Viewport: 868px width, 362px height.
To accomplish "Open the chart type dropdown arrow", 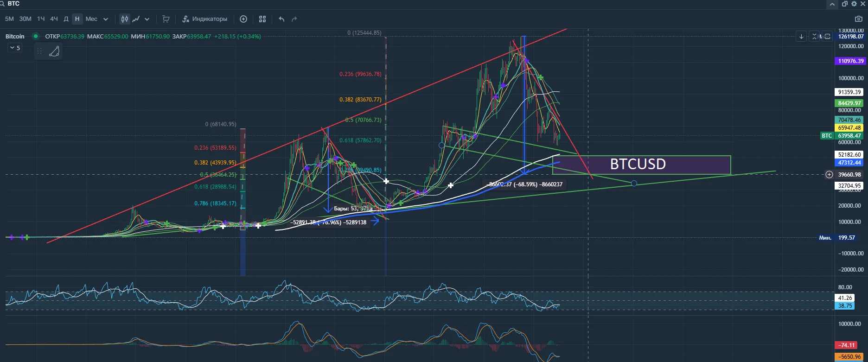I will coord(147,19).
